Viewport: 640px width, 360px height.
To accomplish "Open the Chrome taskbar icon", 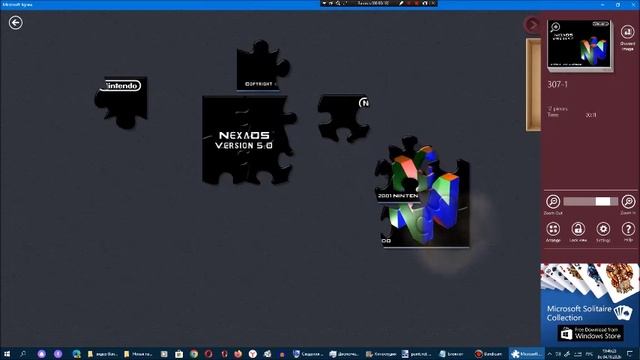I will (x=194, y=354).
